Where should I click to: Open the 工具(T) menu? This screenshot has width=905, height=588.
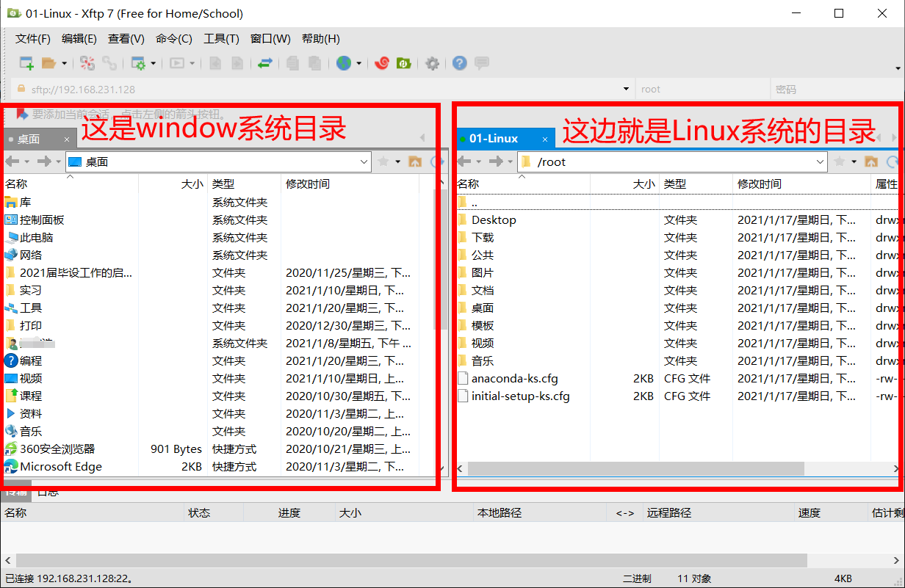[221, 39]
